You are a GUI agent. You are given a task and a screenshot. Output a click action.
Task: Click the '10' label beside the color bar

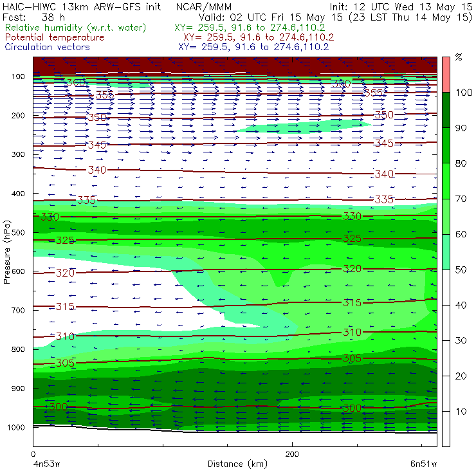[x=461, y=412]
